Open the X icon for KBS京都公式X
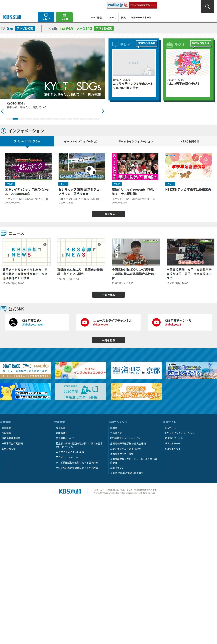217x644 pixels. tap(14, 323)
